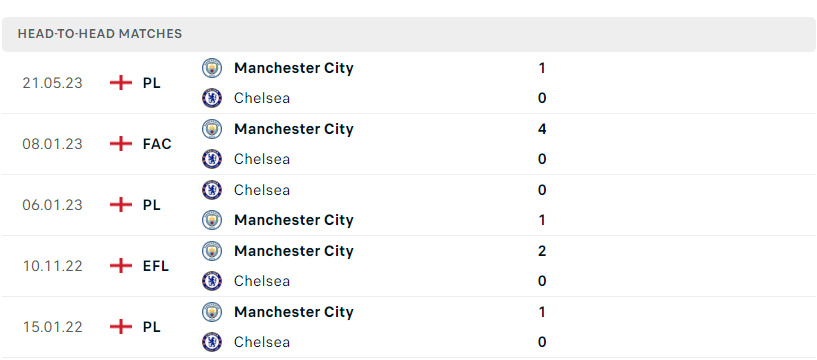This screenshot has width=817, height=360.
Task: Select the Head-to-Head Matches section header
Action: tap(408, 34)
